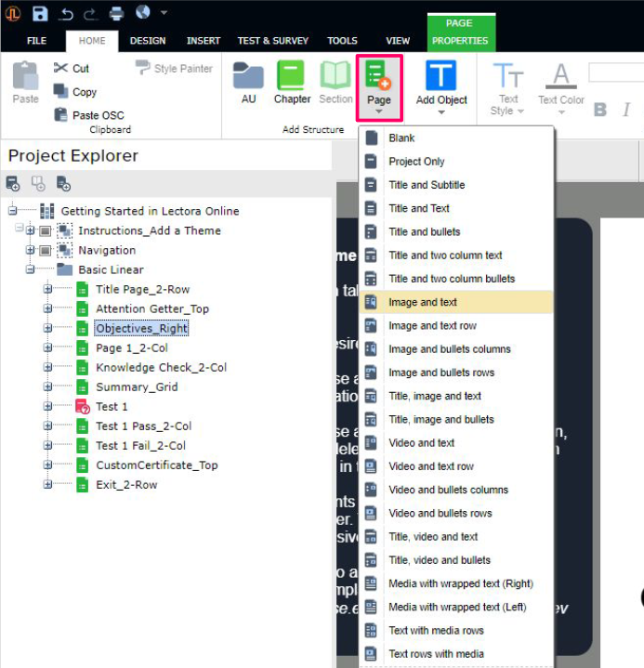The width and height of the screenshot is (644, 668).
Task: Click the Copy button
Action: 84,92
